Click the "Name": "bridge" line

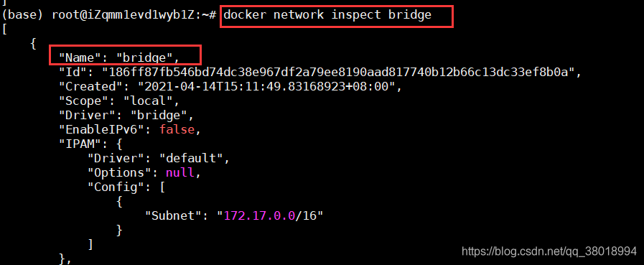119,57
